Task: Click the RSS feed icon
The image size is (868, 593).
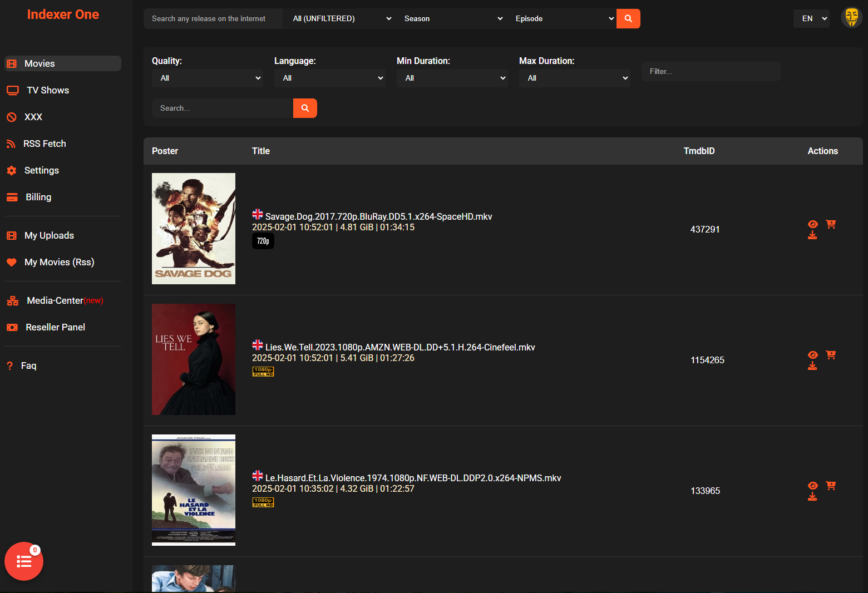Action: (x=11, y=144)
